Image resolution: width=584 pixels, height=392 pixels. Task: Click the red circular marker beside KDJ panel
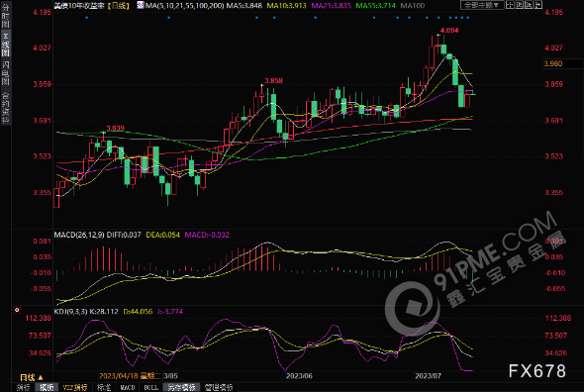tap(17, 310)
